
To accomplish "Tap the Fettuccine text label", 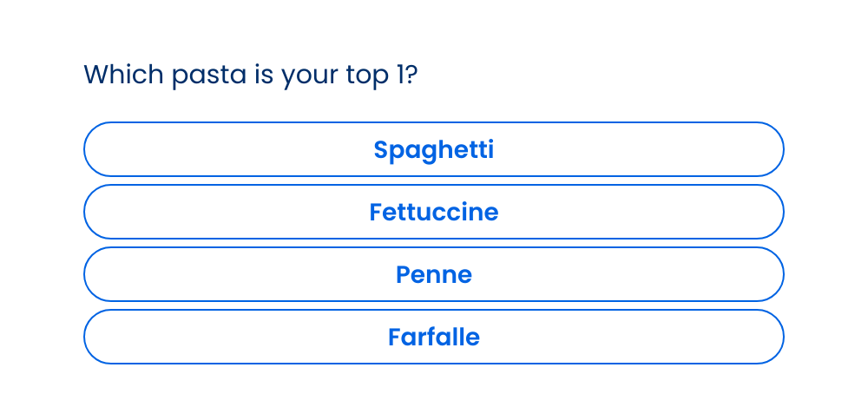I will [x=434, y=212].
